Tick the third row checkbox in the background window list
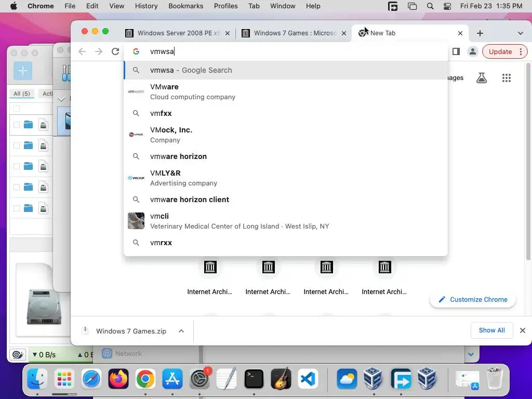Viewport: 532px width, 399px height. point(17,166)
